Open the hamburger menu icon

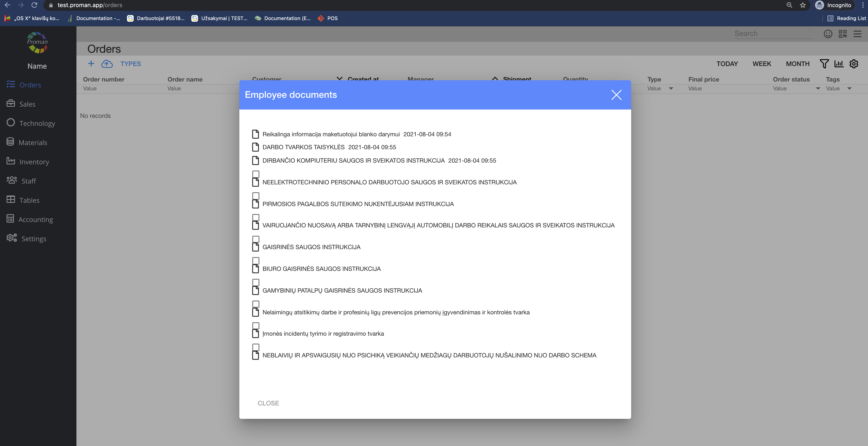(x=858, y=34)
